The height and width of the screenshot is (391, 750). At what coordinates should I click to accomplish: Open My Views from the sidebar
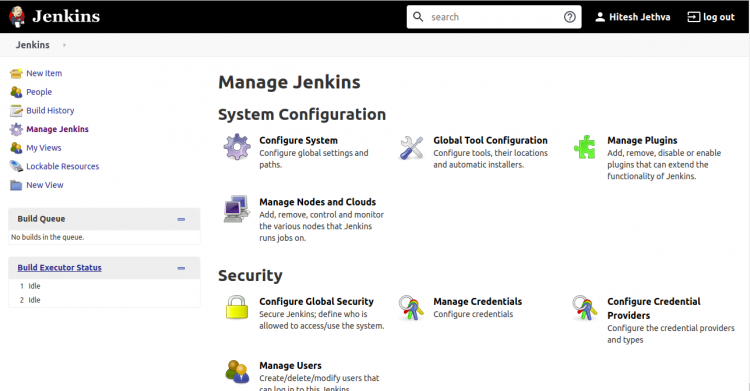point(44,148)
